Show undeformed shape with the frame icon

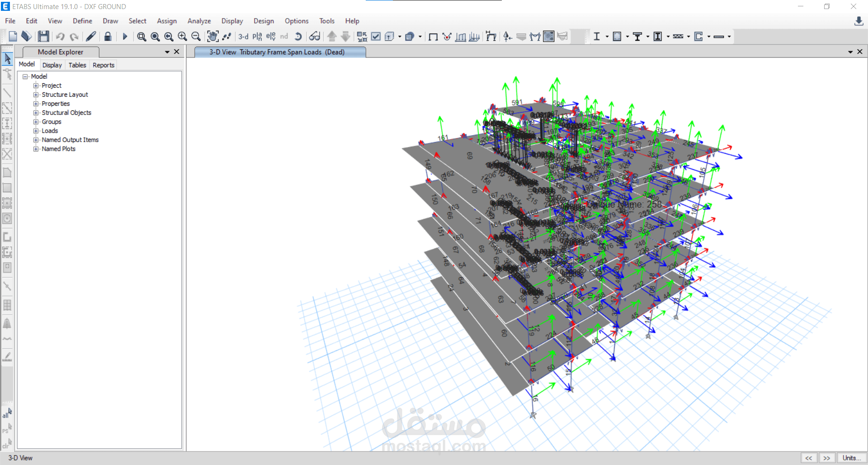pos(433,37)
